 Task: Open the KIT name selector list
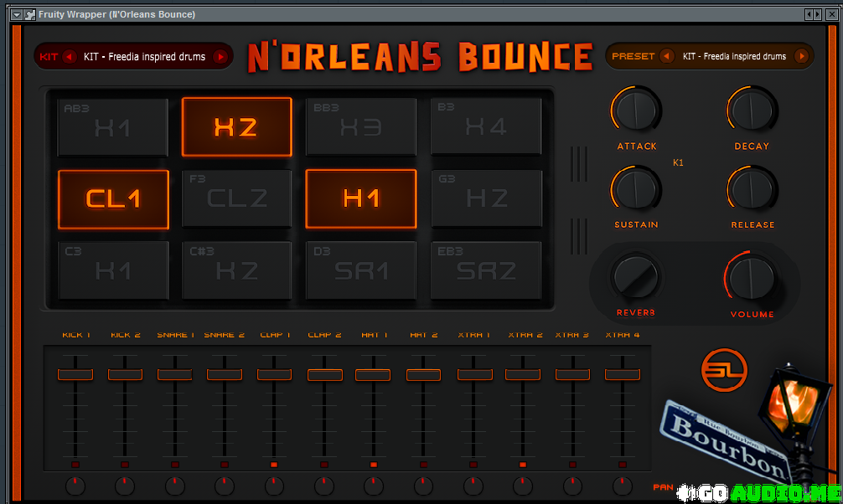(144, 57)
